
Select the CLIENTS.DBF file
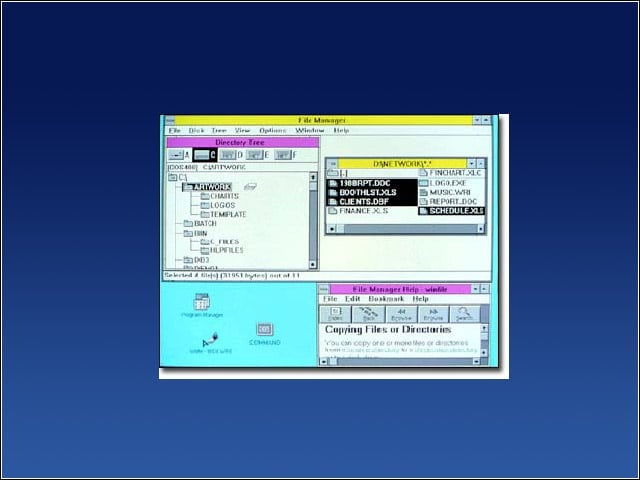click(x=359, y=202)
